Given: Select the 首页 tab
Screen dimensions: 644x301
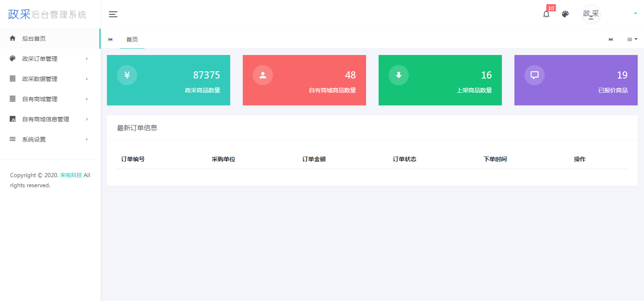Looking at the screenshot, I should (x=132, y=39).
